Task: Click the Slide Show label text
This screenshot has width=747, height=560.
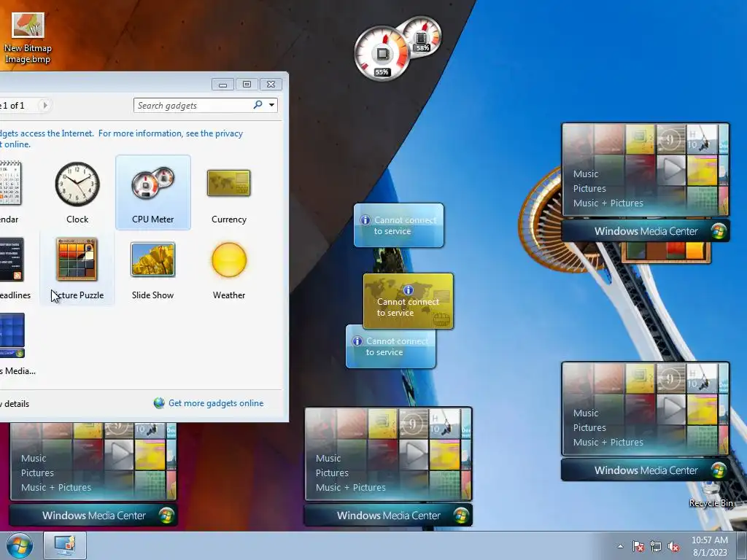Action: tap(153, 295)
